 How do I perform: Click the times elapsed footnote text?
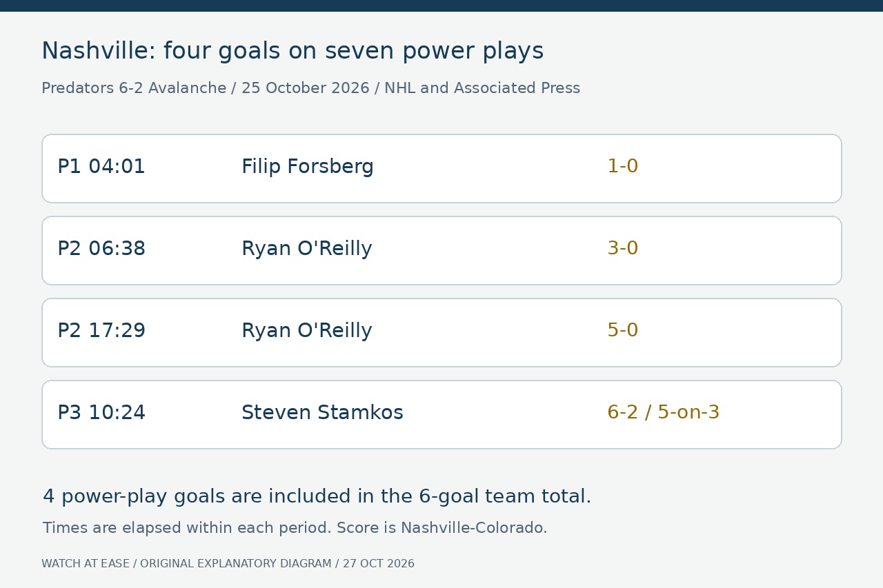pos(295,528)
